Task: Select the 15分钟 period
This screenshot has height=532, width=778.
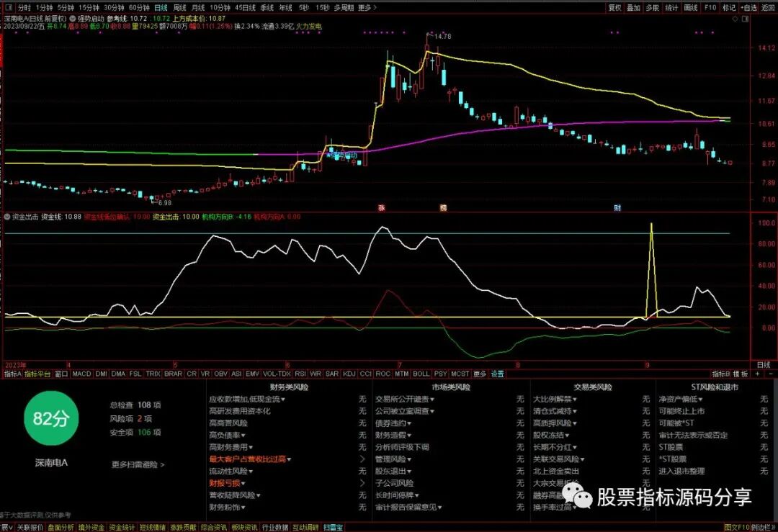Action: tap(89, 7)
